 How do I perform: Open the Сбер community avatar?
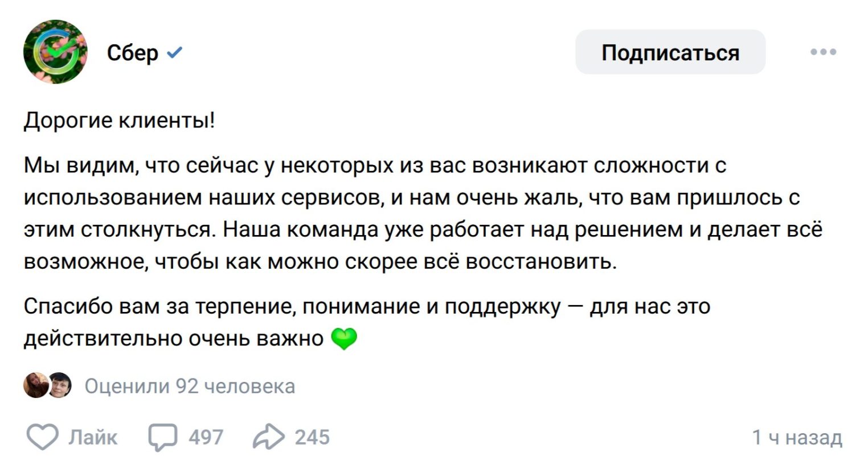click(x=55, y=52)
